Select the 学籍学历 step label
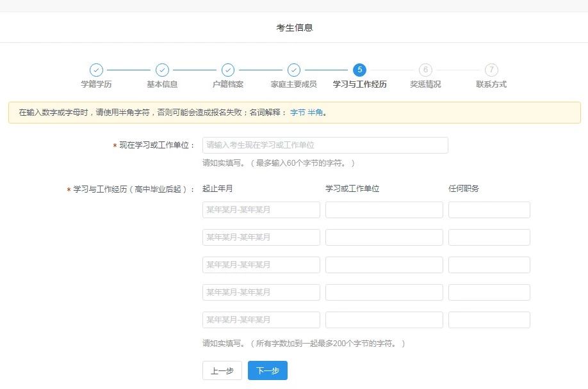The width and height of the screenshot is (588, 389). tap(97, 84)
